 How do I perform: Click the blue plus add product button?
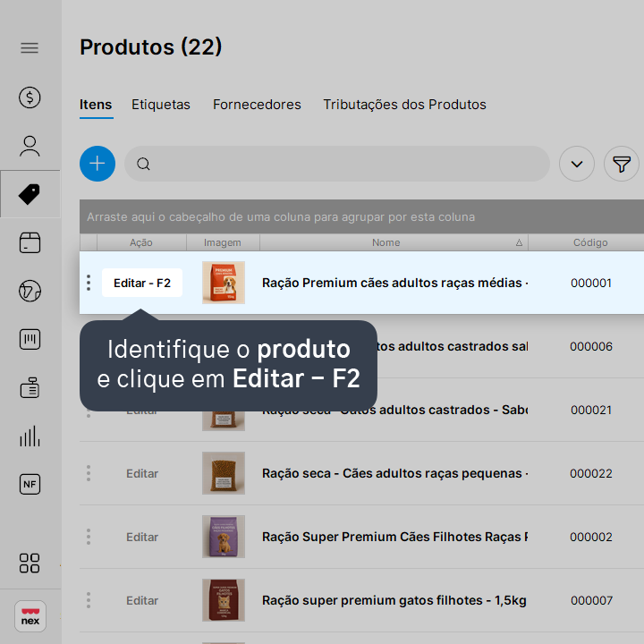pyautogui.click(x=97, y=164)
